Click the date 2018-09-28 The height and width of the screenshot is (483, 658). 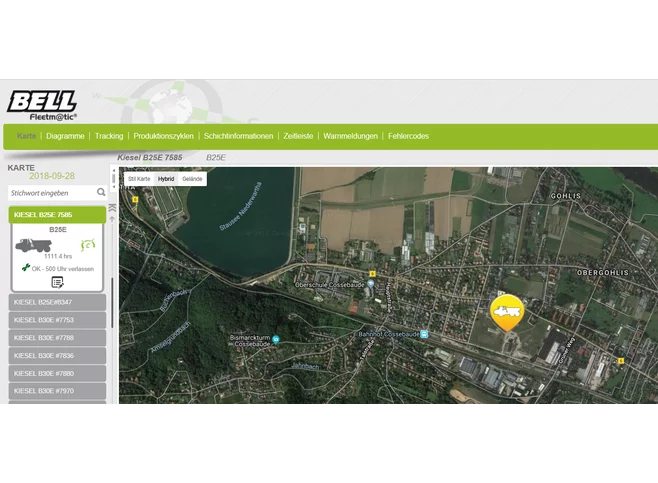pos(52,176)
